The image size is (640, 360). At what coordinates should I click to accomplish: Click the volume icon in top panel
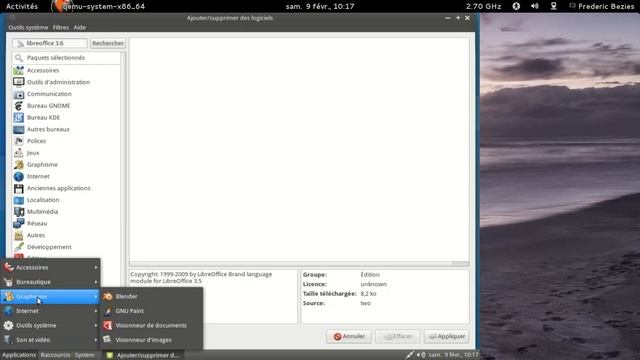(535, 6)
